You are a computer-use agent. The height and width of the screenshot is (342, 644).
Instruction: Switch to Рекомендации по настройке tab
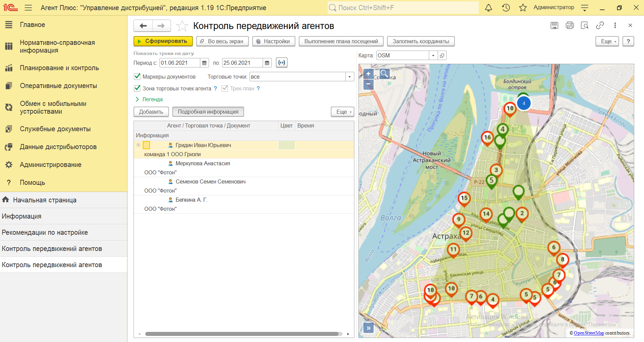click(x=63, y=232)
